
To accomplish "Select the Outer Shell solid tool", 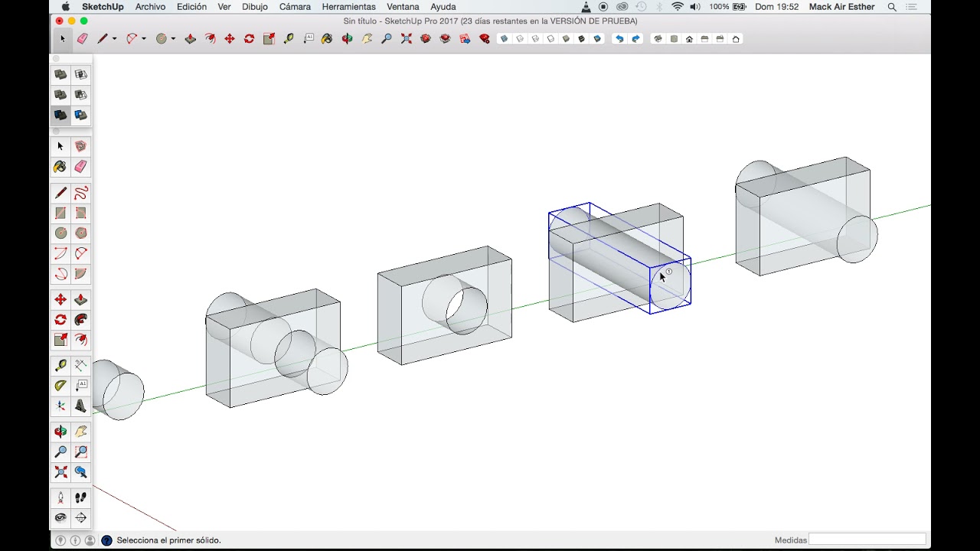I will pos(60,74).
